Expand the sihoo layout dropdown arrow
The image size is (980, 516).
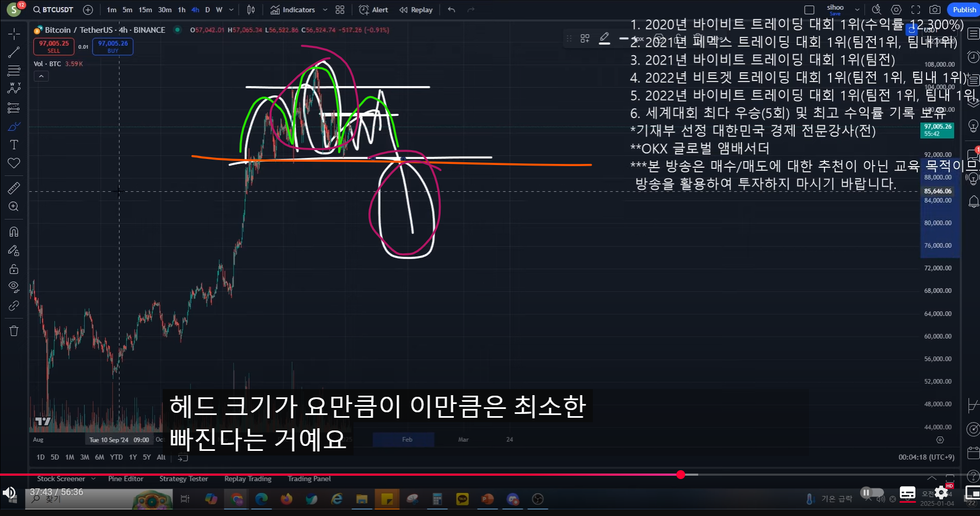click(857, 10)
